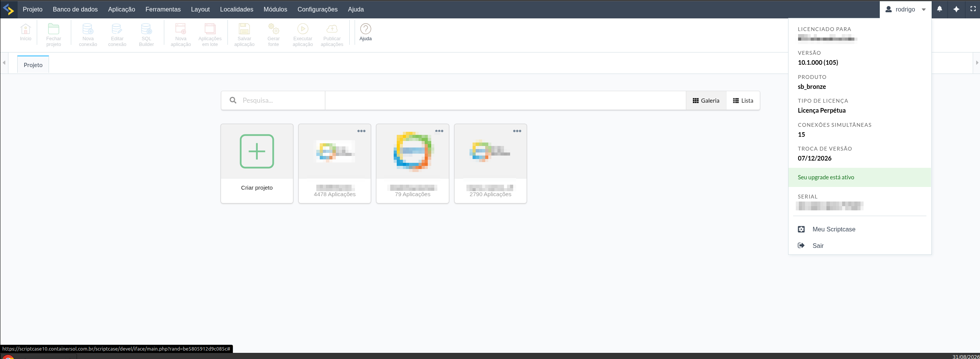Open the notifications bell icon
The image size is (980, 359).
tap(939, 9)
